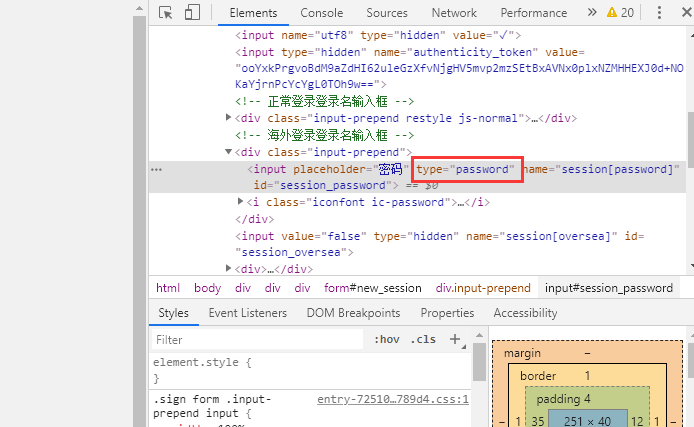Click the page's left vertical scrollbar
This screenshot has width=694, height=427.
point(139,221)
